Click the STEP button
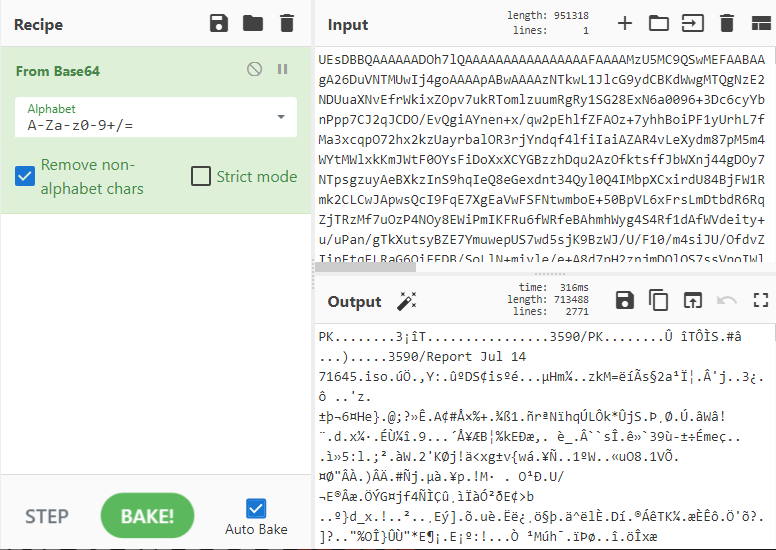The width and height of the screenshot is (776, 550). click(x=47, y=516)
